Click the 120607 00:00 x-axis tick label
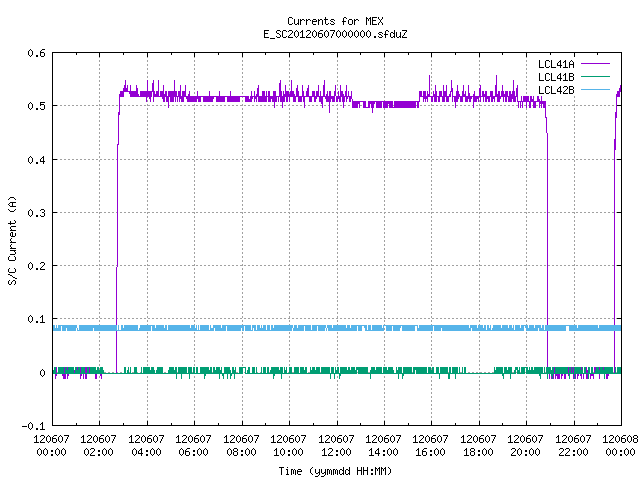640x480 pixels. [51, 446]
